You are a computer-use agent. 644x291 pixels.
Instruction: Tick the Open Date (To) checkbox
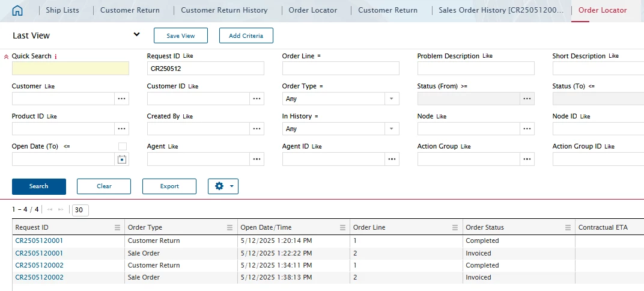(123, 146)
